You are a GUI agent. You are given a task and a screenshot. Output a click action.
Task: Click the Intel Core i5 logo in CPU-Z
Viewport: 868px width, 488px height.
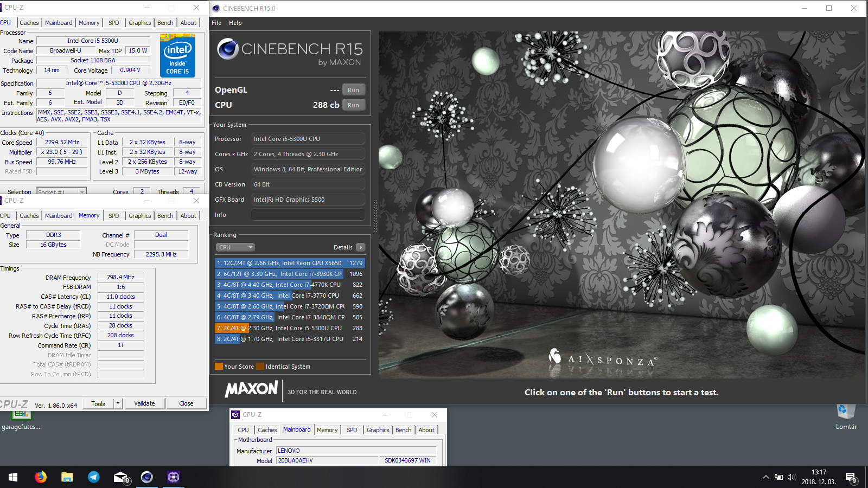click(177, 55)
